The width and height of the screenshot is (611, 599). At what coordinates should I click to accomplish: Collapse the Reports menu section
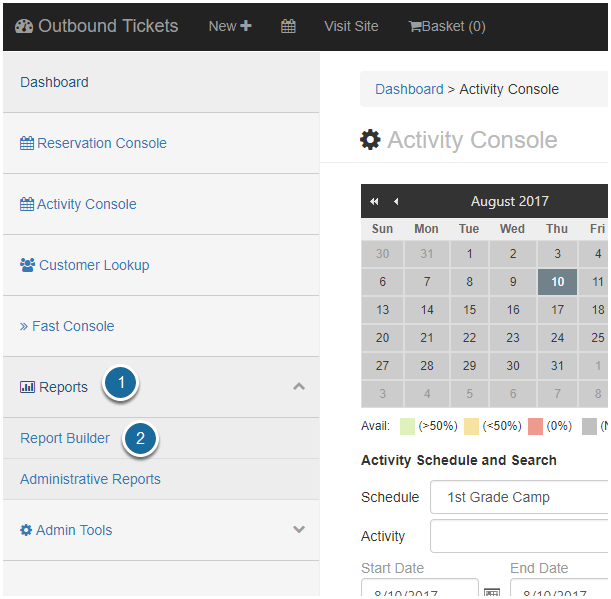tap(299, 387)
